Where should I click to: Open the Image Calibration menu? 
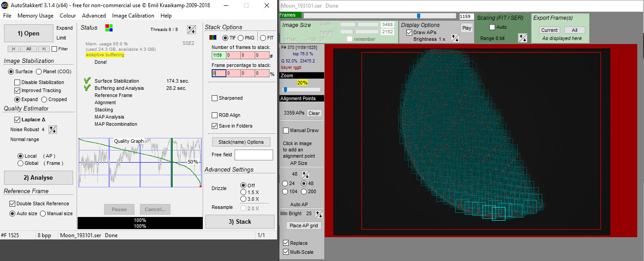[x=133, y=16]
